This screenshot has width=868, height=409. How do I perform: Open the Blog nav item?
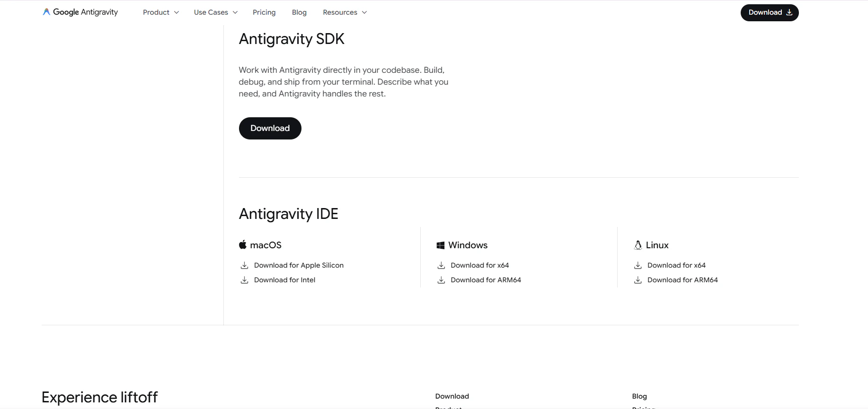pyautogui.click(x=299, y=12)
